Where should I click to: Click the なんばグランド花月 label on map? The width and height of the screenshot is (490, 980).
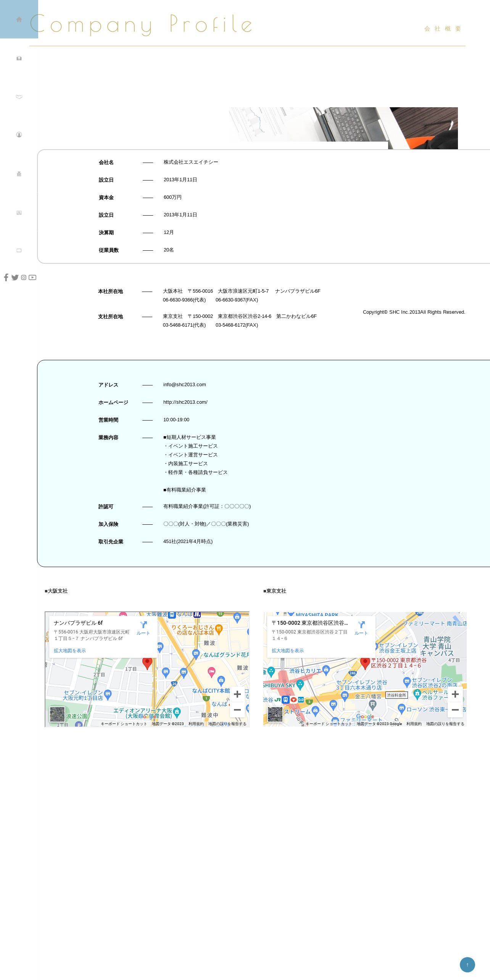226,655
